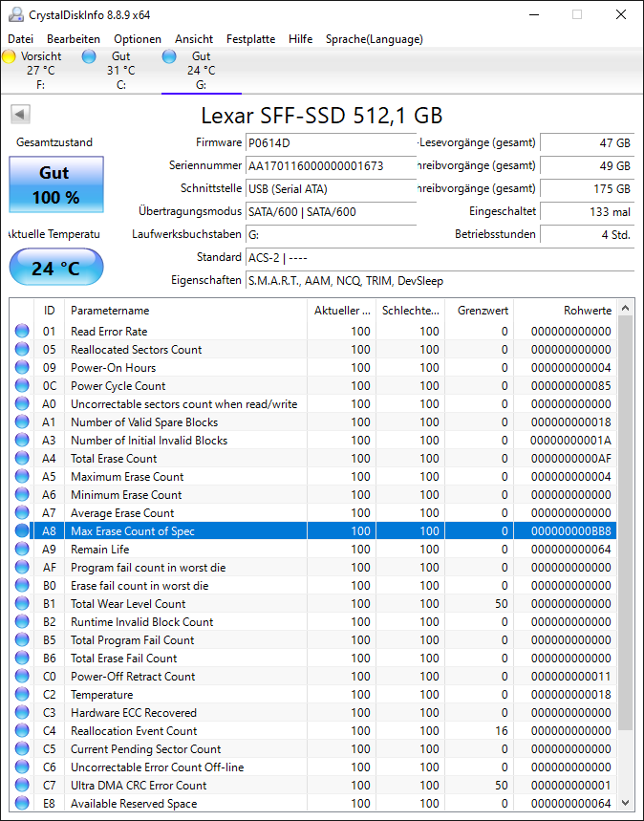
Task: Select 'Available Reserved Space' row
Action: (313, 803)
